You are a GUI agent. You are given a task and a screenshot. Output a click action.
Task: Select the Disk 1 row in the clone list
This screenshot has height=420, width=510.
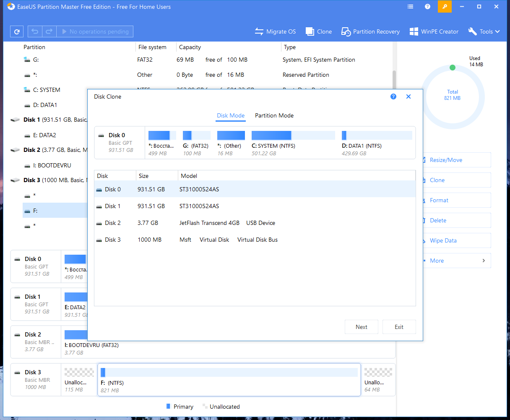255,206
